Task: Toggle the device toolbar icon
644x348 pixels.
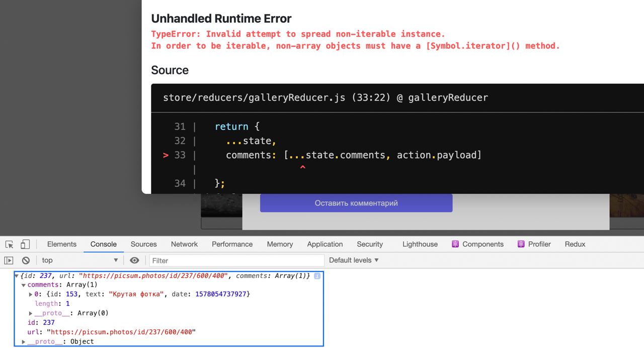Action: coord(25,244)
